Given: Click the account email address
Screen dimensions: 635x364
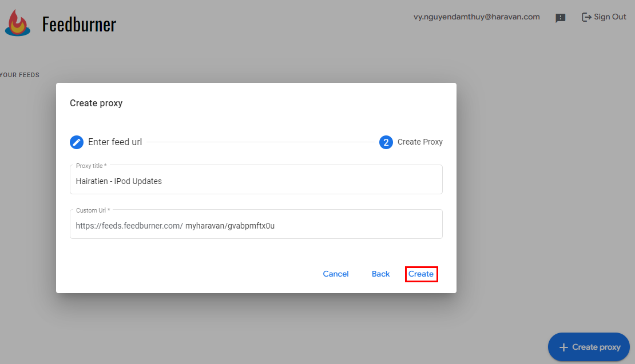Looking at the screenshot, I should [x=477, y=17].
